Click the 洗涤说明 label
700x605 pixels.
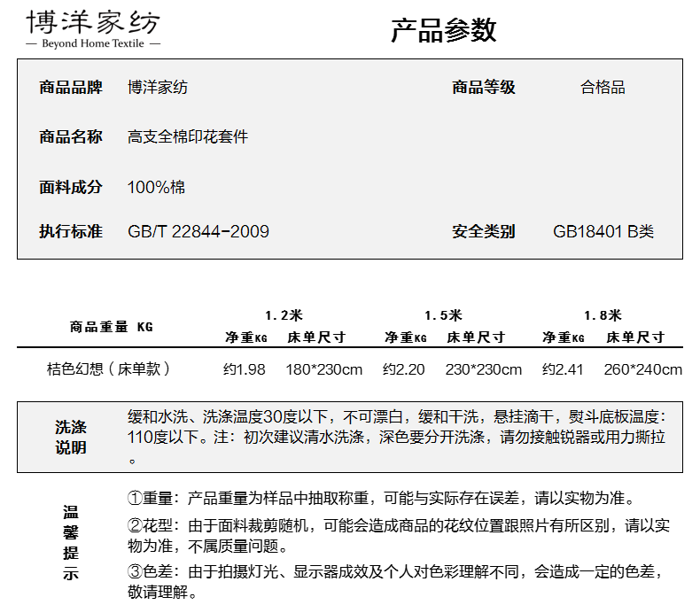(71, 438)
